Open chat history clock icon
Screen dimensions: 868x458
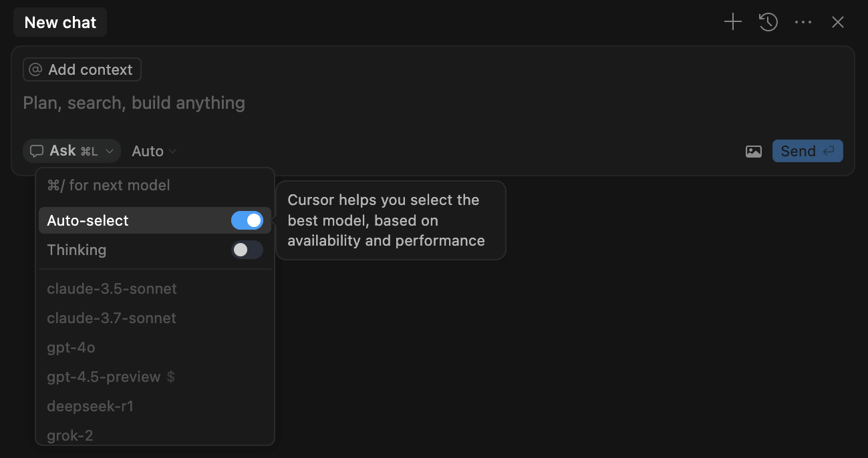point(768,22)
